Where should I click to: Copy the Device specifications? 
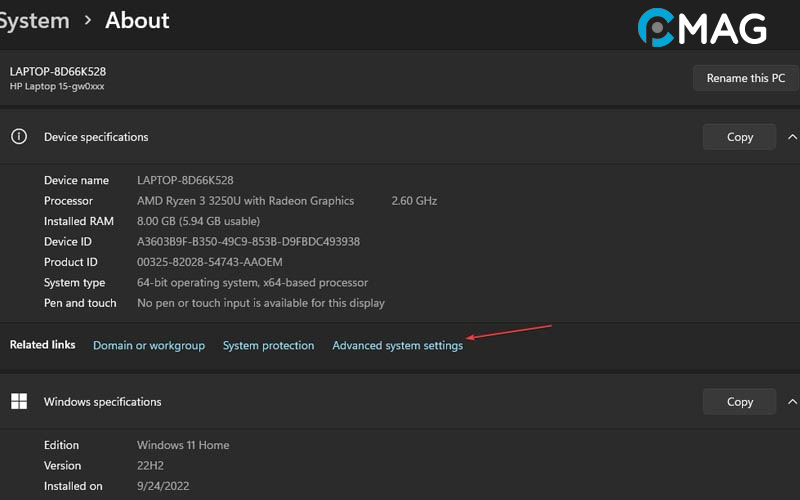click(739, 137)
